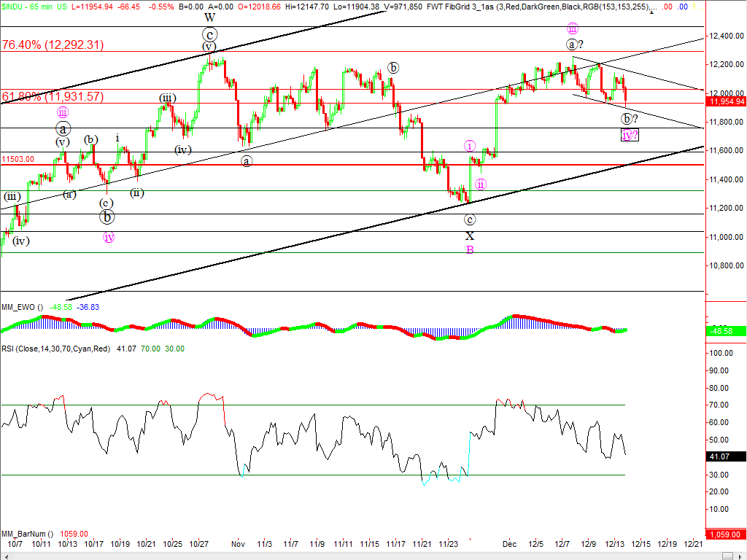Screen dimensions: 747x560
Task: Select the 11503.00 price line label
Action: click(x=18, y=158)
